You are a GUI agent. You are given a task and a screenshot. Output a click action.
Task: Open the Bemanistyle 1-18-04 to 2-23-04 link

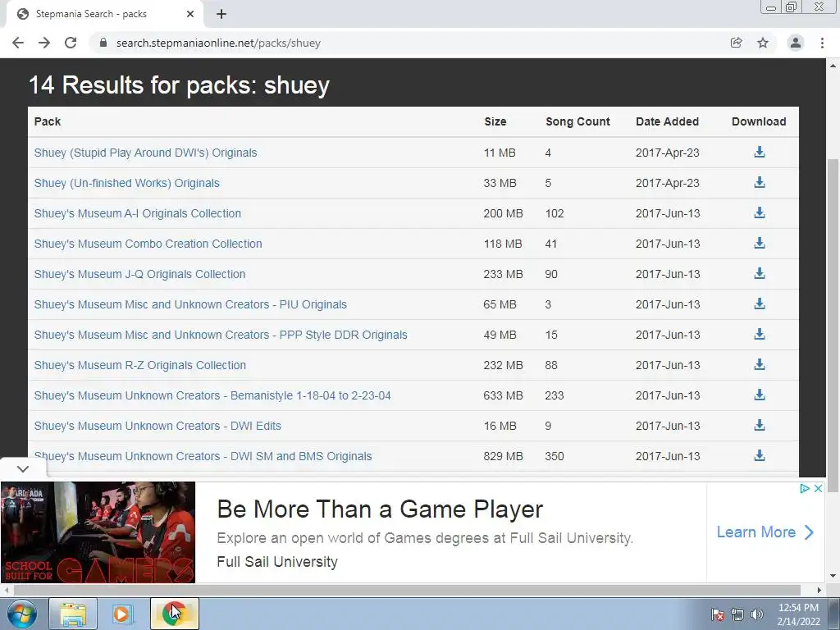click(x=212, y=395)
